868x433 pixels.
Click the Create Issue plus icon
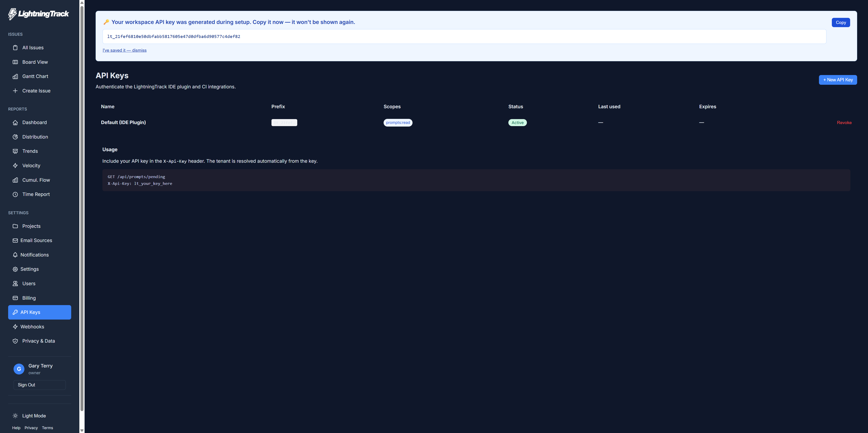point(15,91)
